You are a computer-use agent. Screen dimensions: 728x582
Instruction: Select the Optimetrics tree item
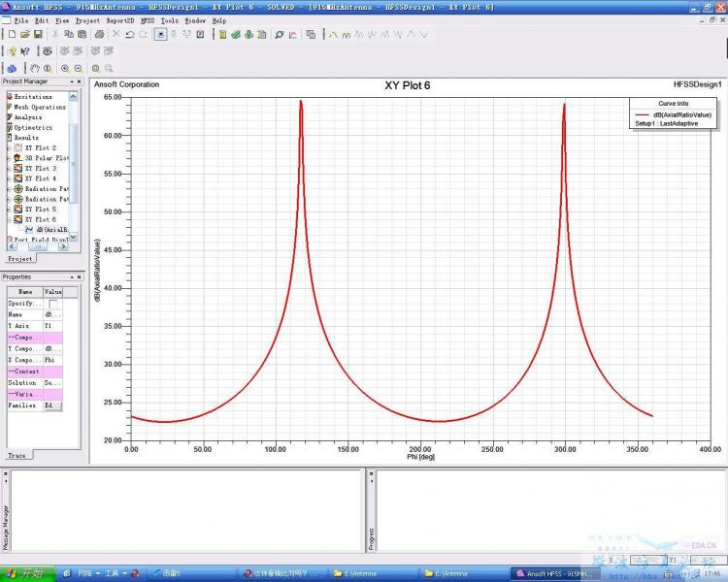(32, 127)
